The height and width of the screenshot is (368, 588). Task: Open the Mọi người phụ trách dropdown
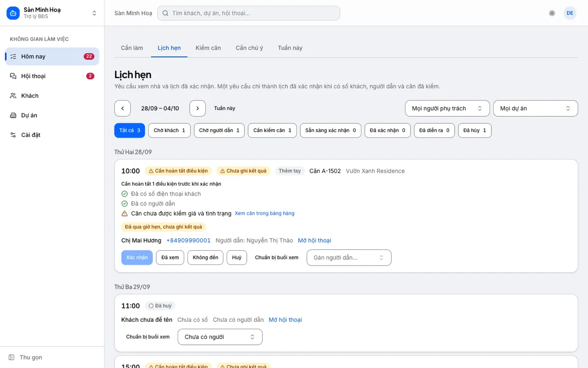pos(447,108)
